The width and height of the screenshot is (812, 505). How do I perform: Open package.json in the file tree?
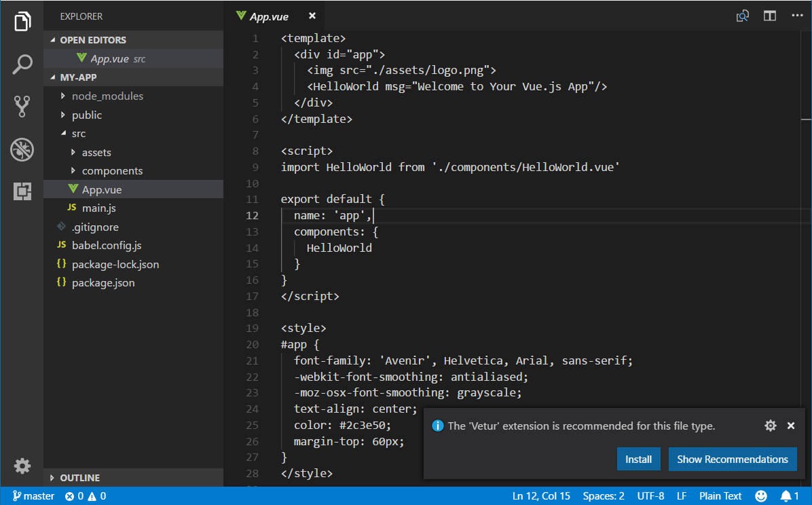(103, 283)
